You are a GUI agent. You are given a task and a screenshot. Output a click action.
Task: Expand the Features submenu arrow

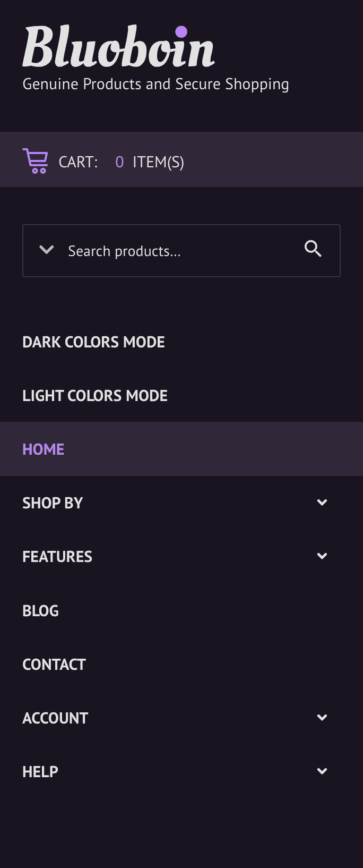(x=322, y=556)
